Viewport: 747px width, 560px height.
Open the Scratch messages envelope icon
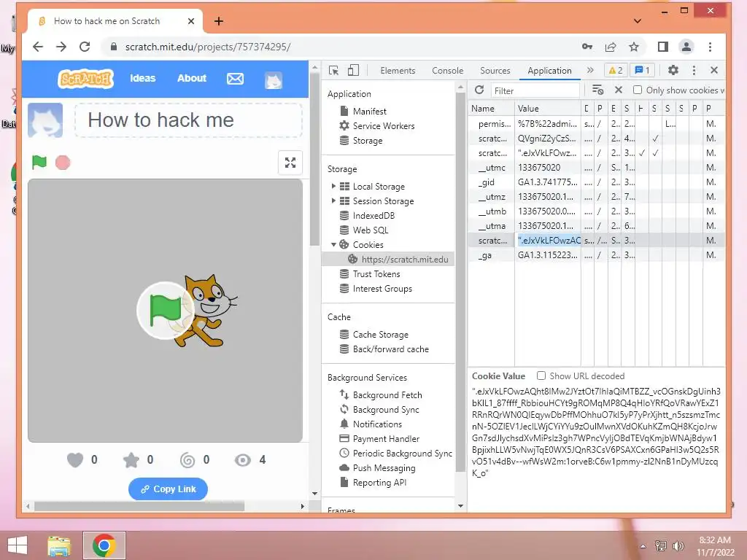[x=235, y=79]
